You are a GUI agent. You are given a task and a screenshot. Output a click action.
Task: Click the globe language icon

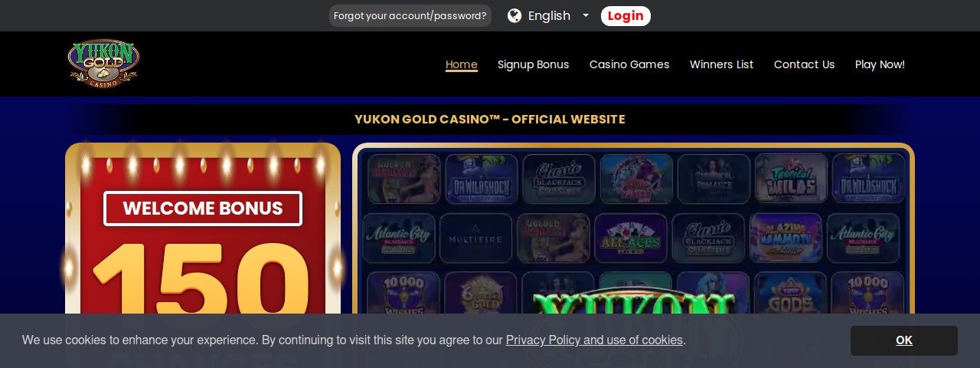pyautogui.click(x=514, y=16)
